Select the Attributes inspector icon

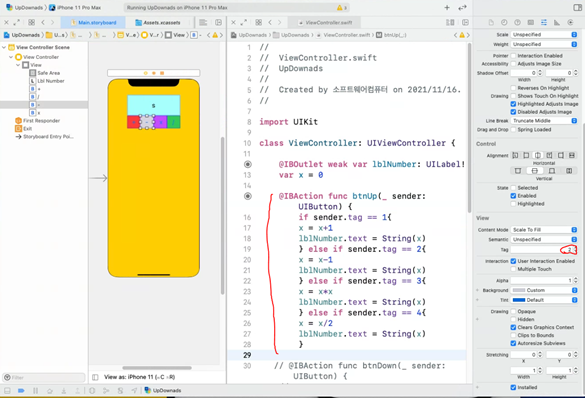point(544,23)
